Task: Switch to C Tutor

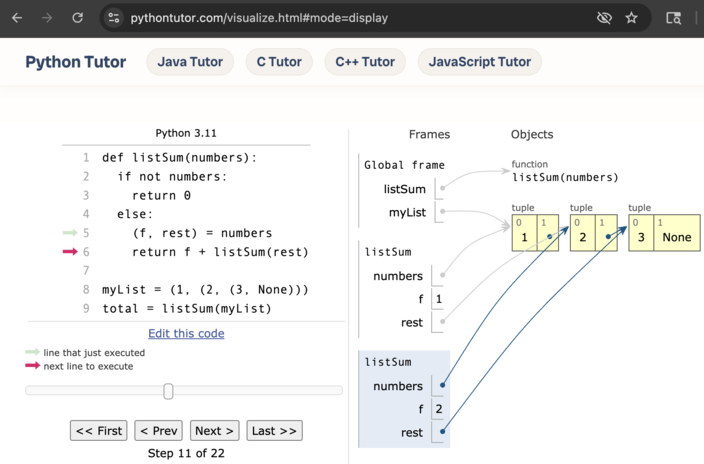Action: tap(279, 62)
